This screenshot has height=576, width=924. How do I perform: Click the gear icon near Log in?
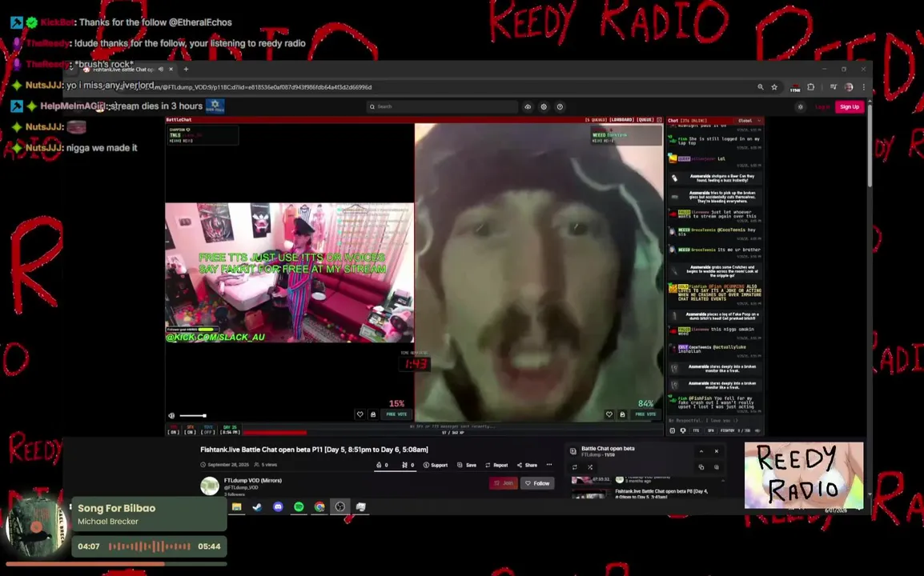pyautogui.click(x=800, y=106)
